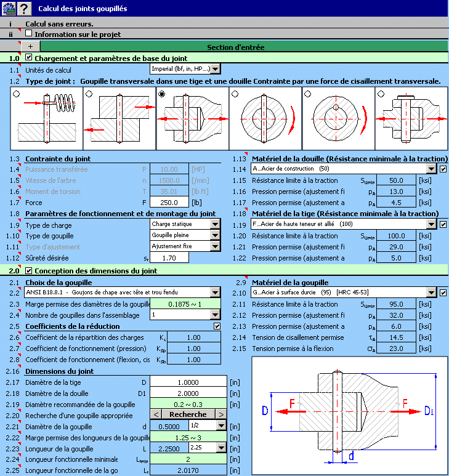Select the two-plate shear joint radio button

[x=89, y=94]
